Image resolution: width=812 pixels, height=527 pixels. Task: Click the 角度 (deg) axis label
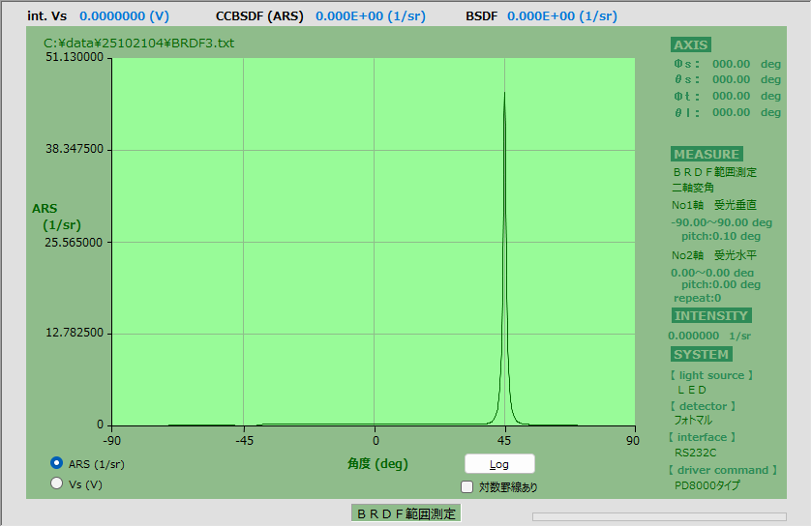pos(377,463)
